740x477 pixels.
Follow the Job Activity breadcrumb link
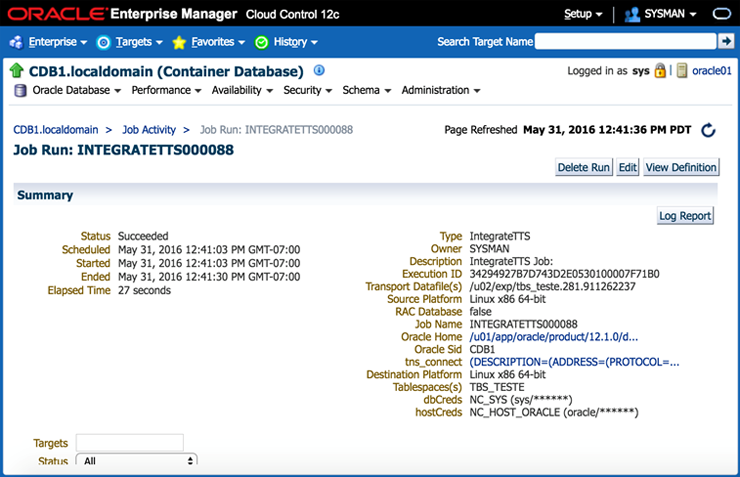click(149, 130)
